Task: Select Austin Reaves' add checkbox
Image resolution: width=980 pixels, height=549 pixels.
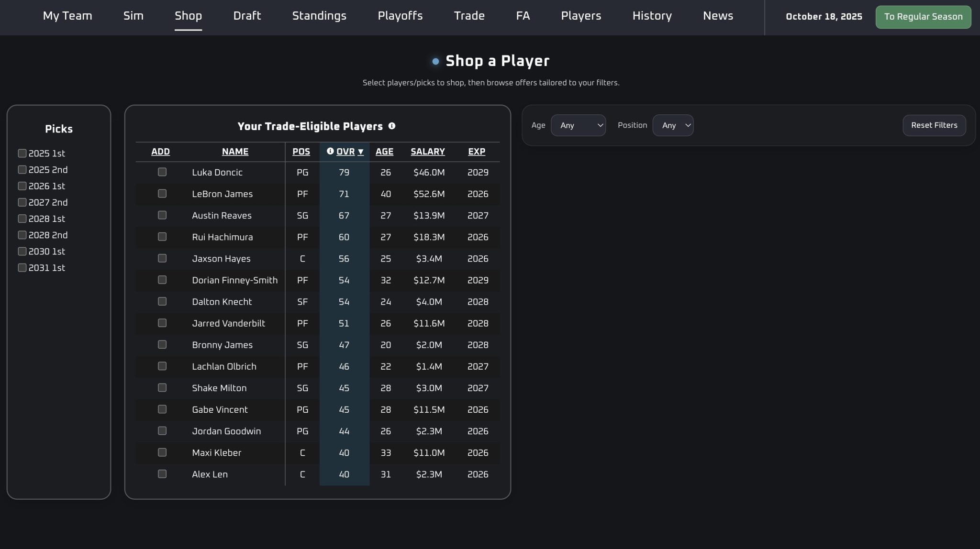Action: [162, 215]
